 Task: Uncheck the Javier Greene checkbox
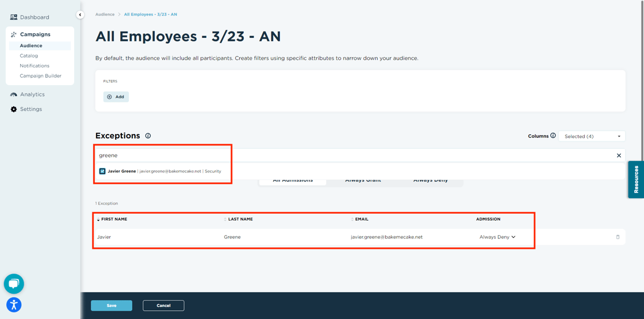(x=102, y=171)
